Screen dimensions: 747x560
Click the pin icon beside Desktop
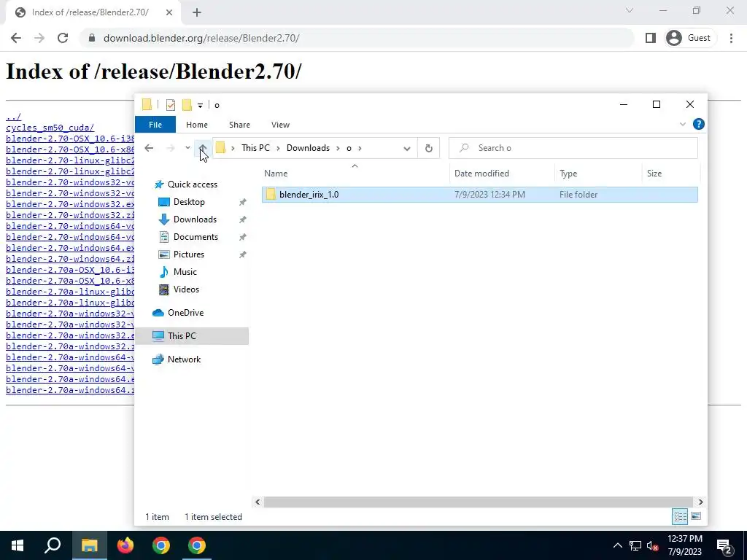pyautogui.click(x=242, y=202)
